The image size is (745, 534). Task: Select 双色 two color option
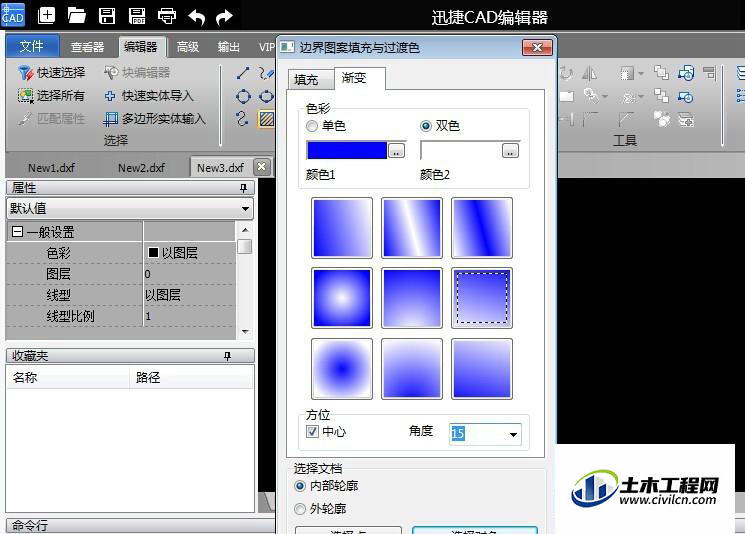tap(440, 126)
